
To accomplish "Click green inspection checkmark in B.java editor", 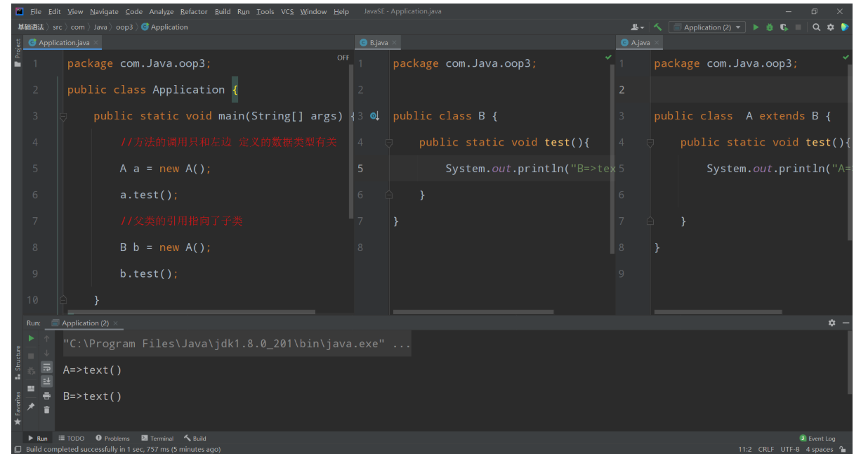I will click(x=608, y=57).
